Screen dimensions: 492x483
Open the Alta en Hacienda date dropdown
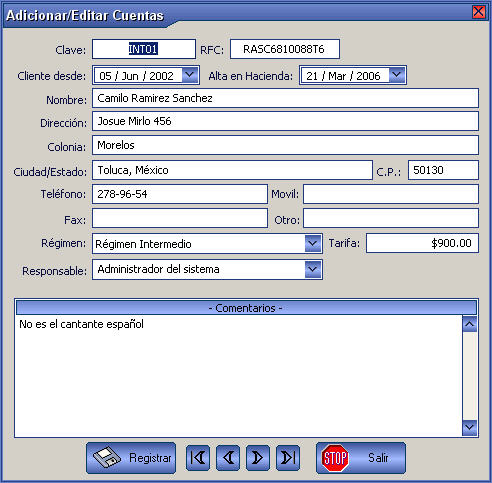[397, 75]
